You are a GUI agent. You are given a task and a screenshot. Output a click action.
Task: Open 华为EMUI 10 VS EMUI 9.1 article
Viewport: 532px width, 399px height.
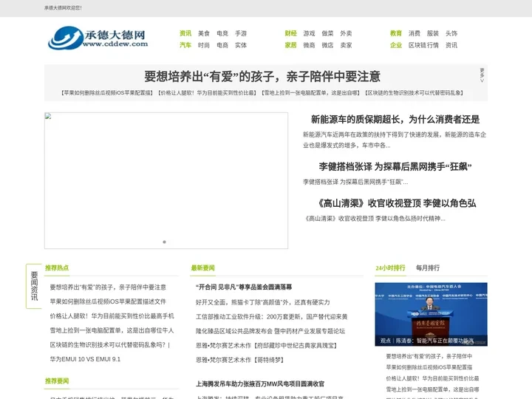click(85, 359)
